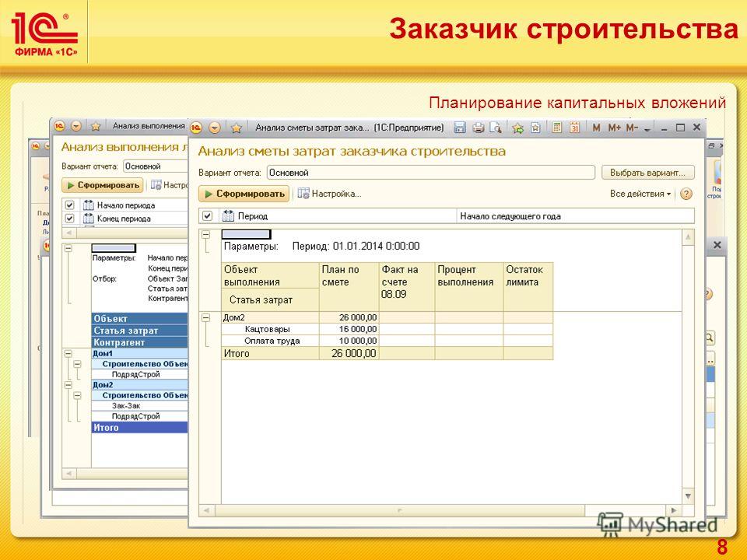747x560 pixels.
Task: Toggle the Период checkbox
Action: pos(207,215)
